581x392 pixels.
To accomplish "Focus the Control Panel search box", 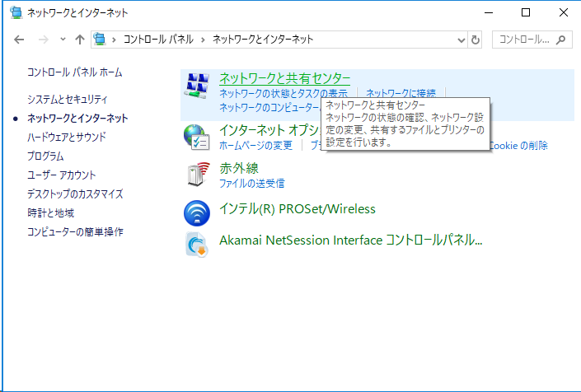I will (523, 40).
